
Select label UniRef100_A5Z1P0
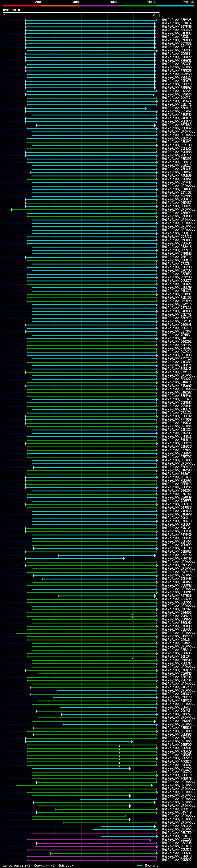point(177,555)
